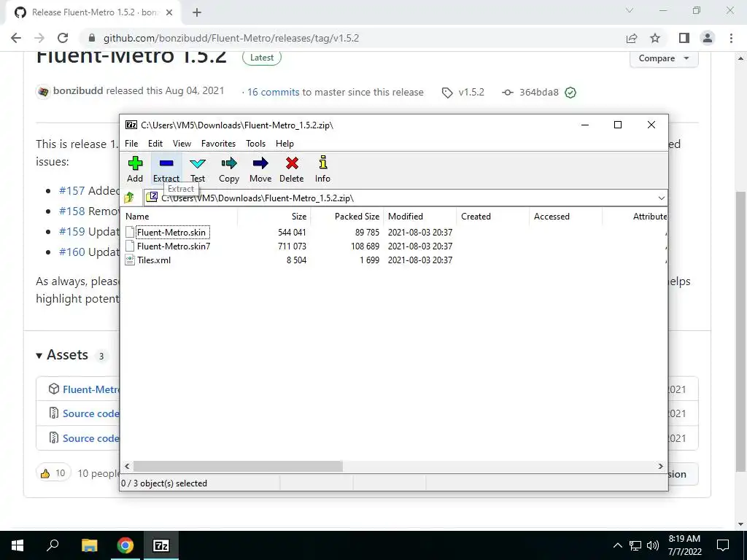Open the Info toolbar button
The width and height of the screenshot is (747, 560).
tap(322, 169)
